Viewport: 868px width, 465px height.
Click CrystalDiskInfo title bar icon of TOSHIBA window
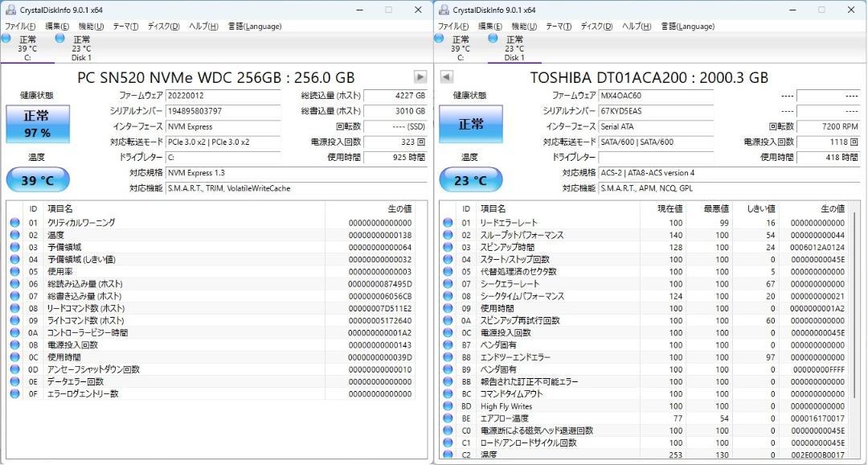(x=444, y=10)
